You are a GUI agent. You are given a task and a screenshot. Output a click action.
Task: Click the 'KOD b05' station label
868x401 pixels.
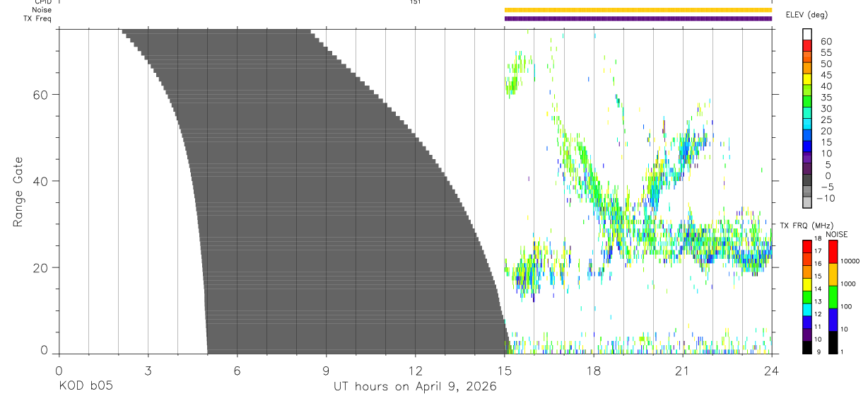pos(86,387)
